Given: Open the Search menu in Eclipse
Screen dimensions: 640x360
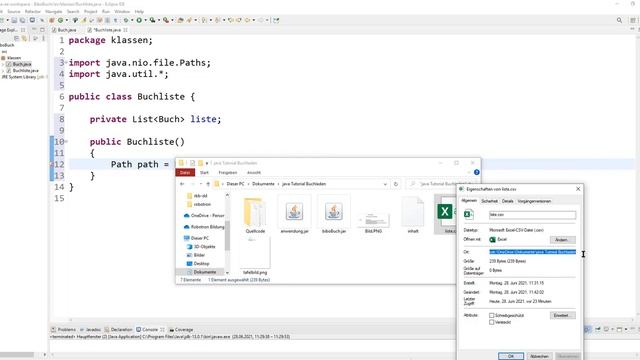Looking at the screenshot, I should [73, 11].
